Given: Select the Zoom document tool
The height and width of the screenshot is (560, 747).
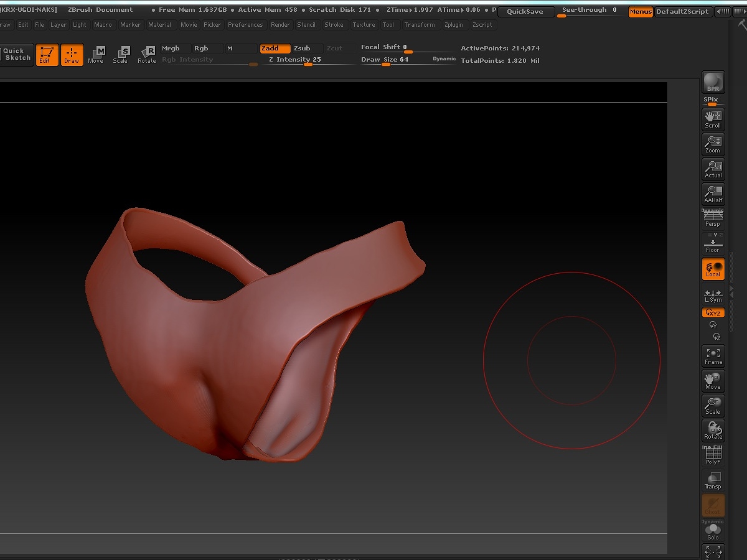Looking at the screenshot, I should 713,144.
